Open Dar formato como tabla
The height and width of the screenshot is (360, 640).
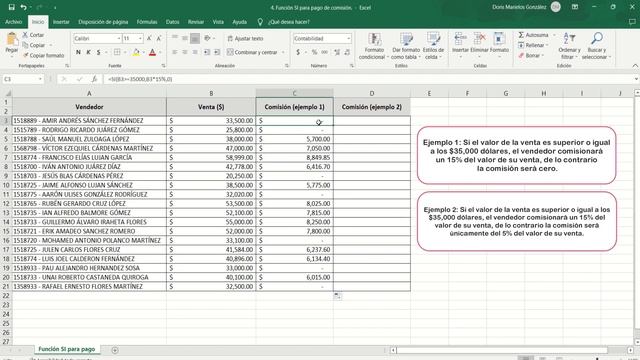406,46
